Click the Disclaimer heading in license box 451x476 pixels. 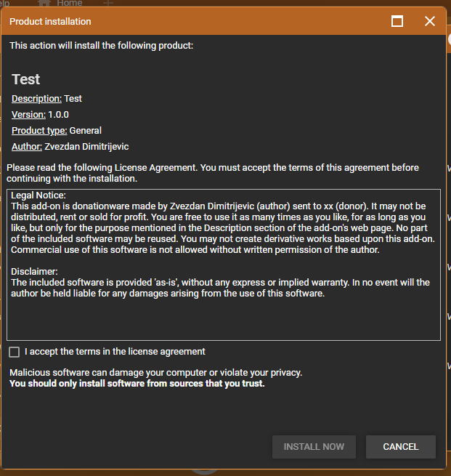pos(35,272)
